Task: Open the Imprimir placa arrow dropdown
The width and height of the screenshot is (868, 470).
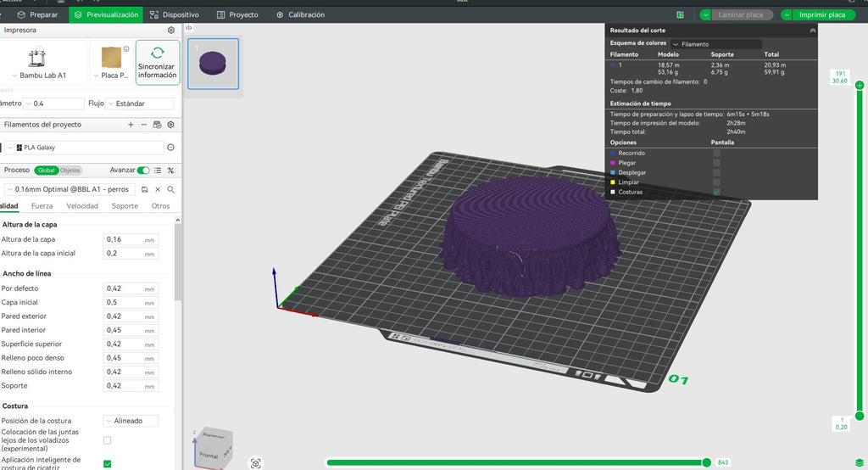Action: tap(787, 15)
